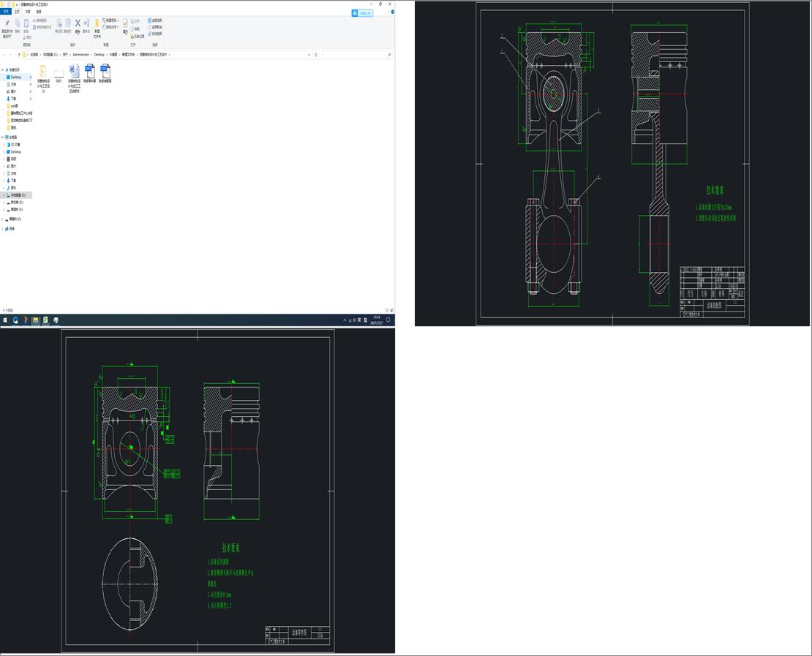Viewport: 812px width, 656px height.
Task: Click the Back navigation arrow
Action: tap(4, 54)
